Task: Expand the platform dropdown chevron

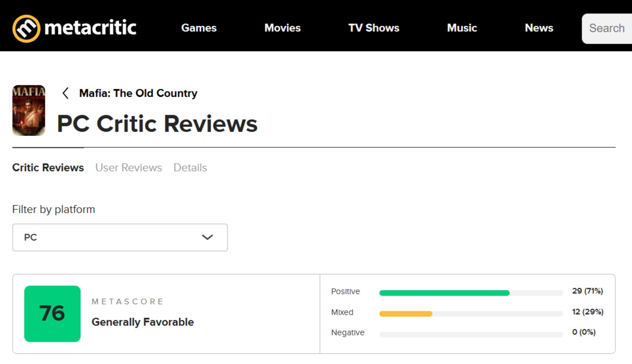Action: (x=207, y=237)
